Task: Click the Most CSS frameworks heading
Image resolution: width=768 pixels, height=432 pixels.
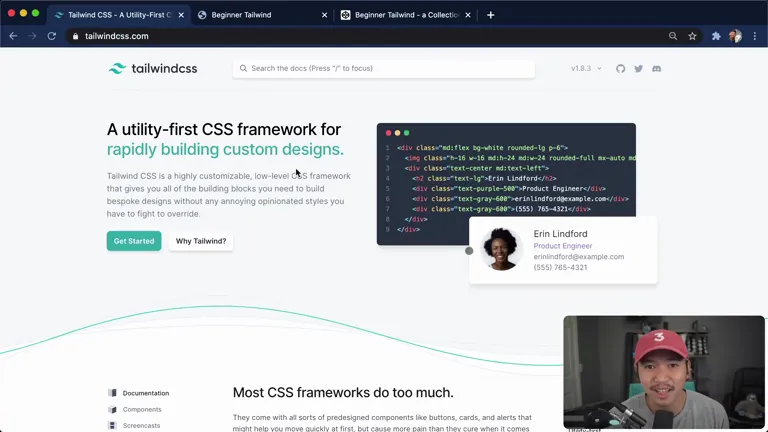Action: (343, 392)
